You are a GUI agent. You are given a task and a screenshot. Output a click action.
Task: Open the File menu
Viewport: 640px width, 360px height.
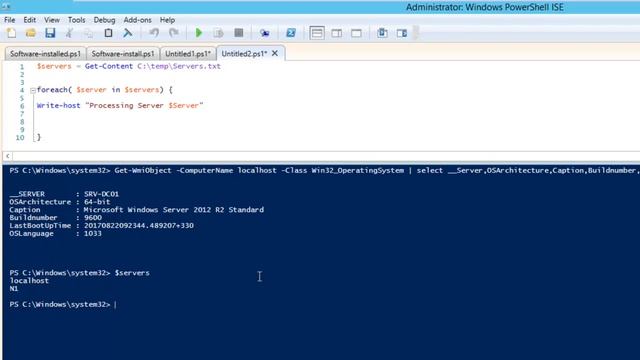(x=10, y=20)
